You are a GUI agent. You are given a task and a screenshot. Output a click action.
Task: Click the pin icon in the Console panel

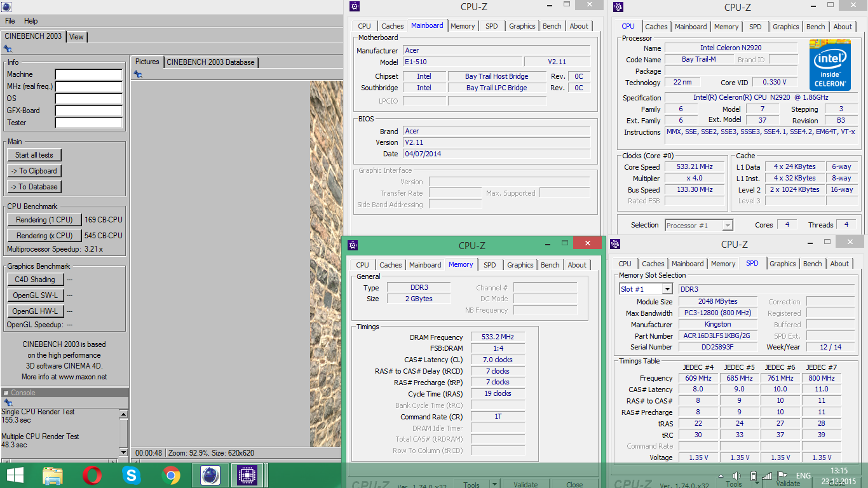point(8,403)
